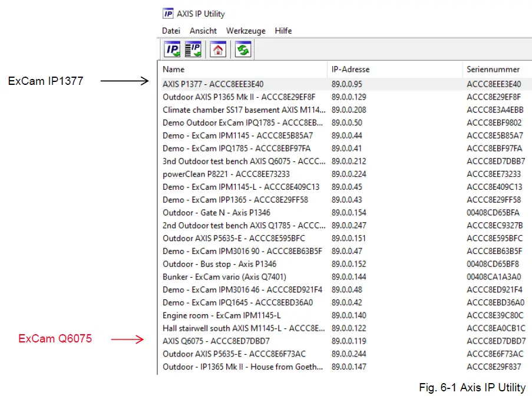Screen dimensions: 532x399
Task: Select the AXIS P1377 - ACCC8EEE3E40 row
Action: point(345,84)
